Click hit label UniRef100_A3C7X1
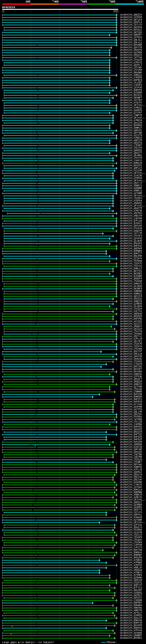146x644 pixels. [x=131, y=311]
